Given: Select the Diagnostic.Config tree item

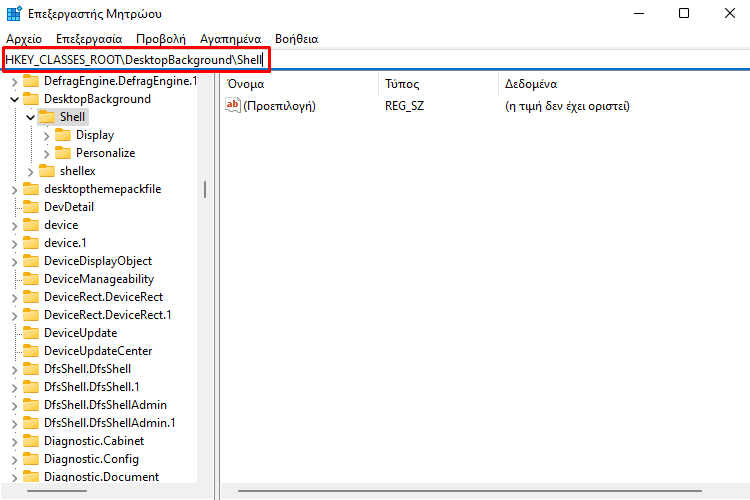Looking at the screenshot, I should (91, 459).
